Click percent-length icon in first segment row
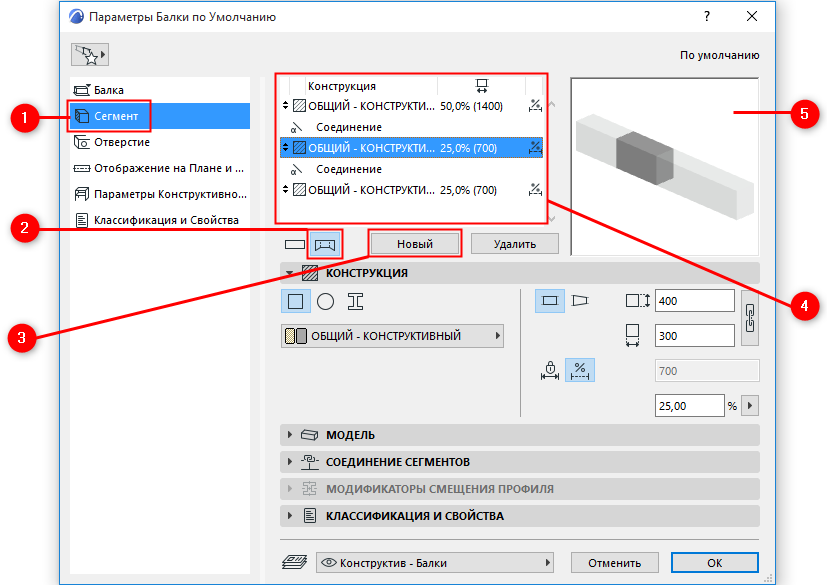This screenshot has height=585, width=827. (535, 106)
